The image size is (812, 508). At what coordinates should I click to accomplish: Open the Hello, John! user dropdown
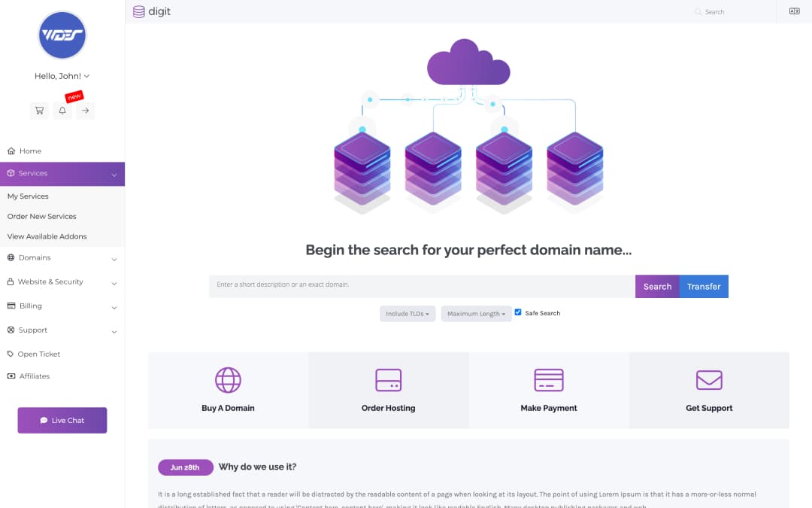tap(62, 76)
